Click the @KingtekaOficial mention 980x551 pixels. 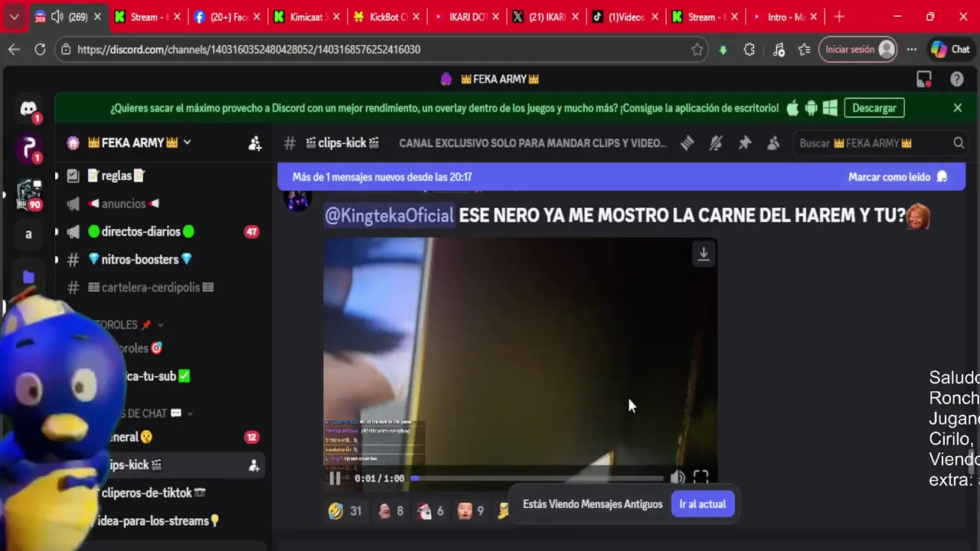click(x=389, y=216)
